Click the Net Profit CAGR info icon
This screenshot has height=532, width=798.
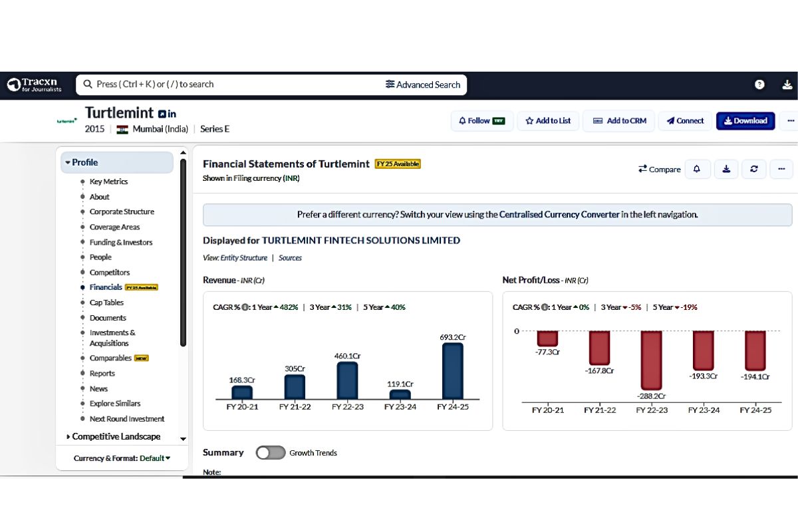(545, 307)
